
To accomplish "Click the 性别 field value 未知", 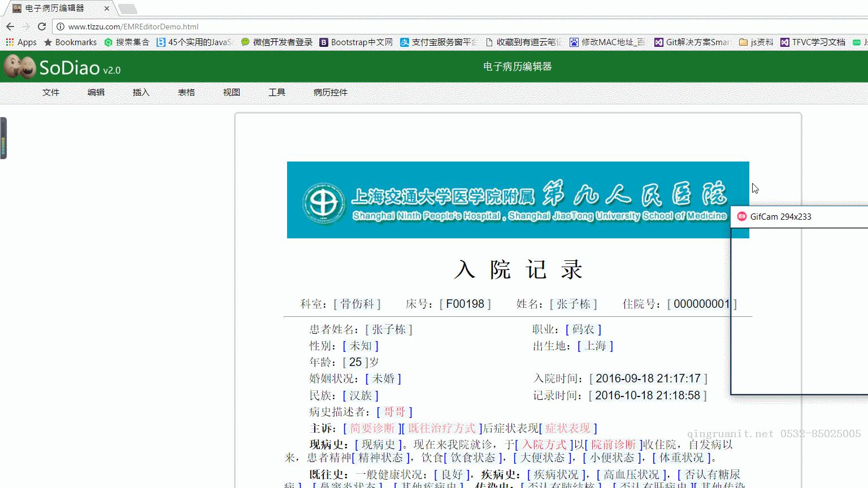I will pyautogui.click(x=361, y=346).
